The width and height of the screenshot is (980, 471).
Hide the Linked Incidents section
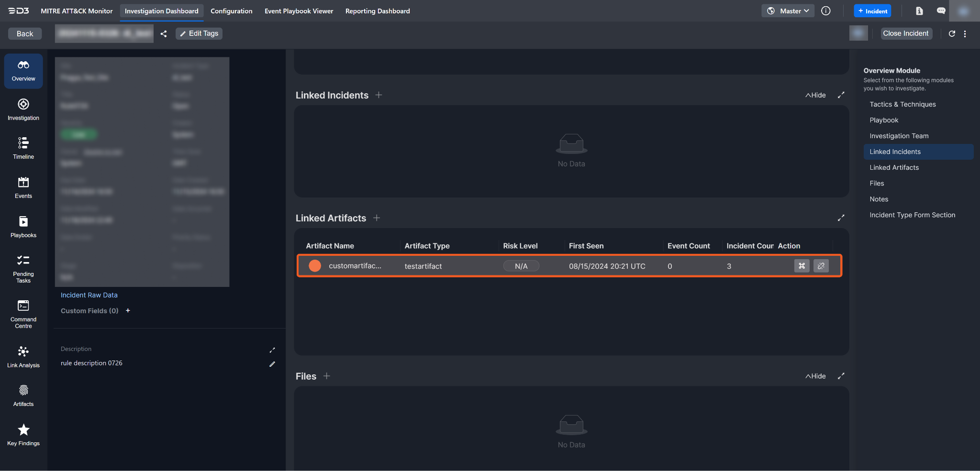pyautogui.click(x=815, y=95)
